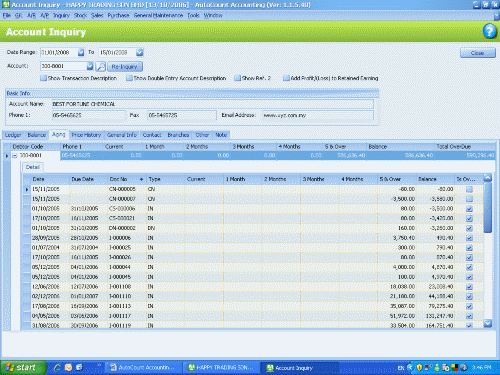Open the From date calendar picker

[81, 52]
